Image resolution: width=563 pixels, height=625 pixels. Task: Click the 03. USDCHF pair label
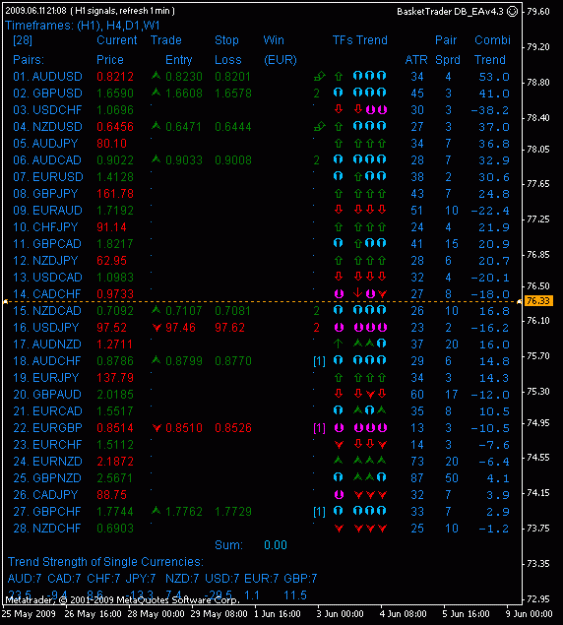tap(47, 110)
